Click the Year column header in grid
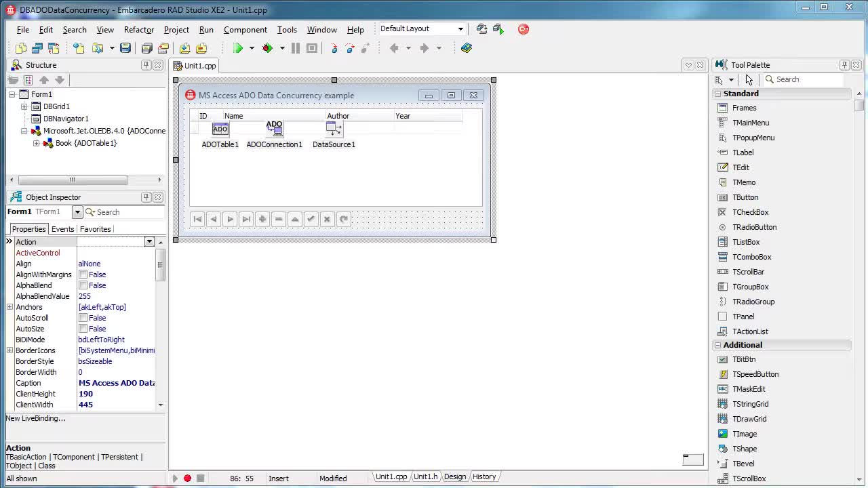This screenshot has height=488, width=868. [427, 116]
